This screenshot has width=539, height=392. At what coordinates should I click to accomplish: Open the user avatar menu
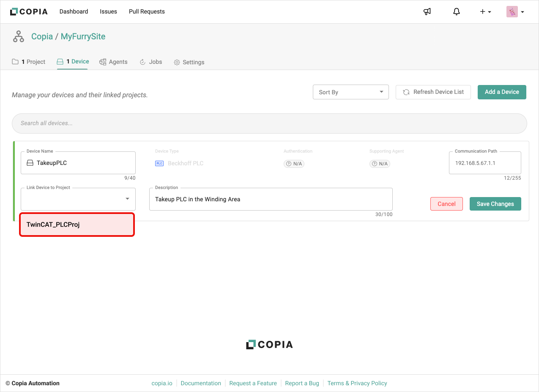(x=515, y=12)
